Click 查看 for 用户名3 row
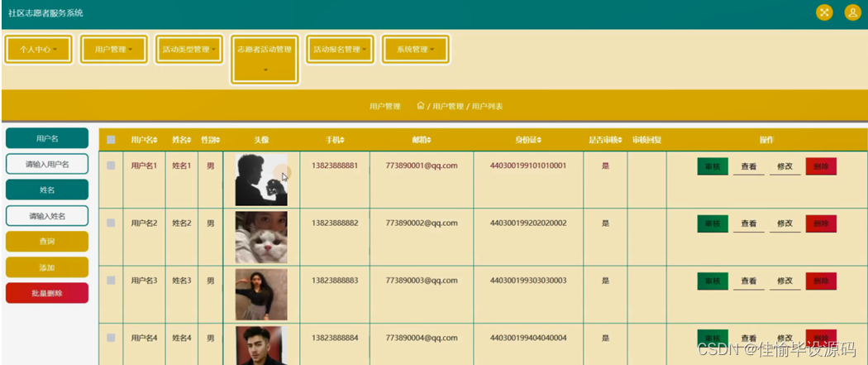 pyautogui.click(x=749, y=281)
